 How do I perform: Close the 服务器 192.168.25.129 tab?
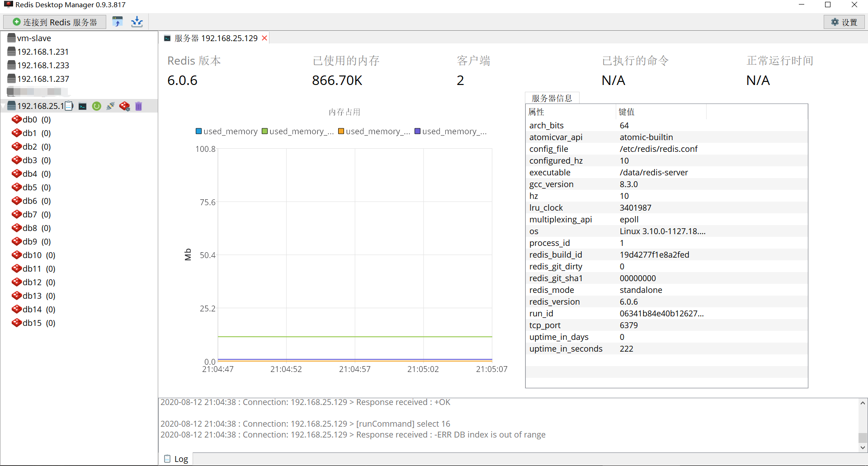(x=264, y=38)
